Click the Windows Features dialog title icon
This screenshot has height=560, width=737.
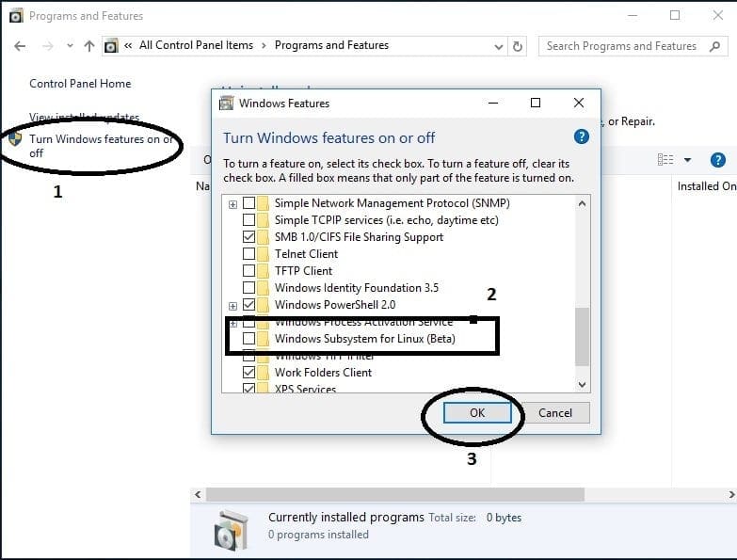(x=227, y=103)
